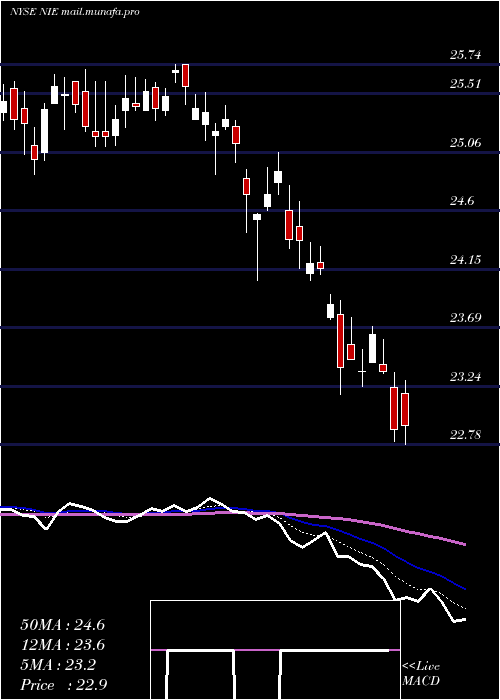Click the Price : 22.9 readout
The height and width of the screenshot is (700, 500).
(x=63, y=685)
